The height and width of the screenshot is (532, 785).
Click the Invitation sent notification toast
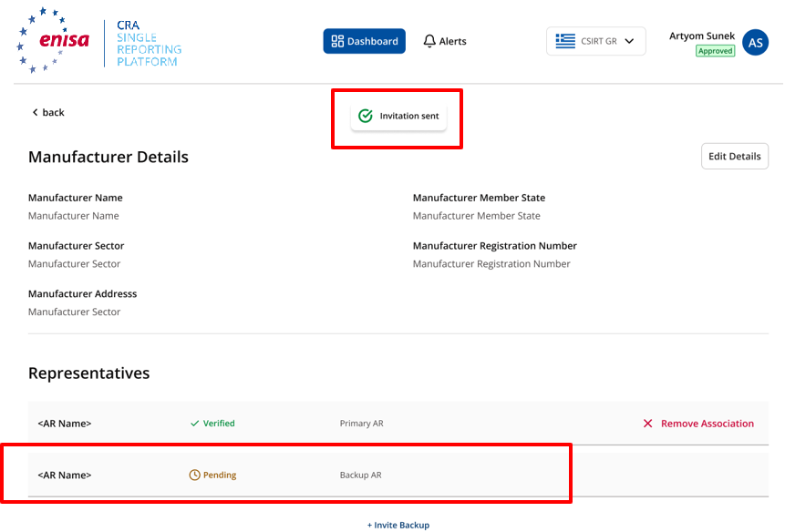pos(398,116)
